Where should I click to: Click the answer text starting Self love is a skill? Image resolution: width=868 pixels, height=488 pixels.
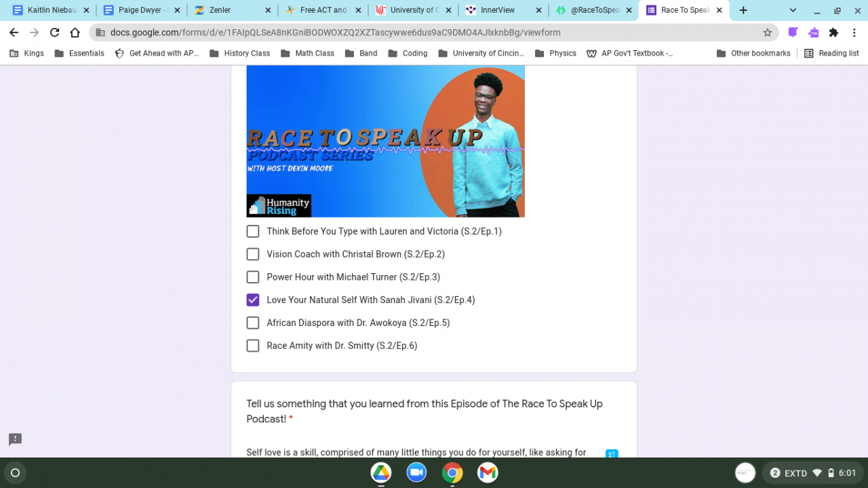(416, 452)
